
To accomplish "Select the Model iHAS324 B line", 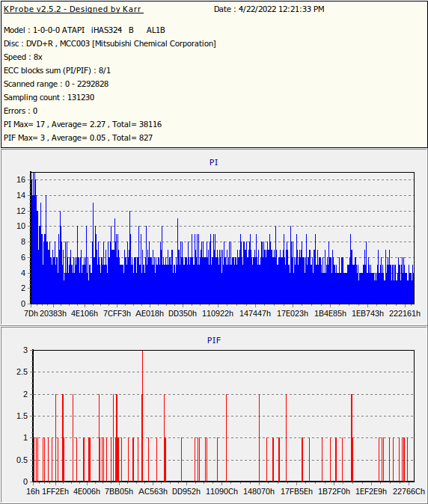I will click(x=85, y=30).
